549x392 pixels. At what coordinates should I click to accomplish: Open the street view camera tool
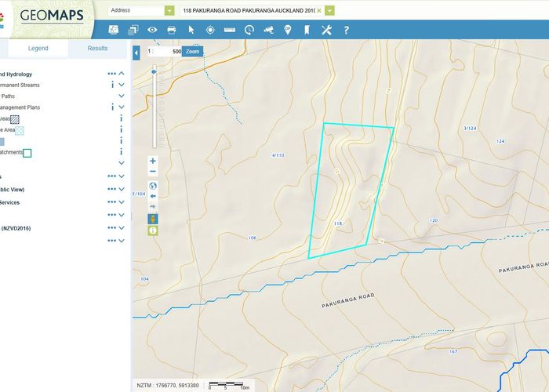[268, 30]
